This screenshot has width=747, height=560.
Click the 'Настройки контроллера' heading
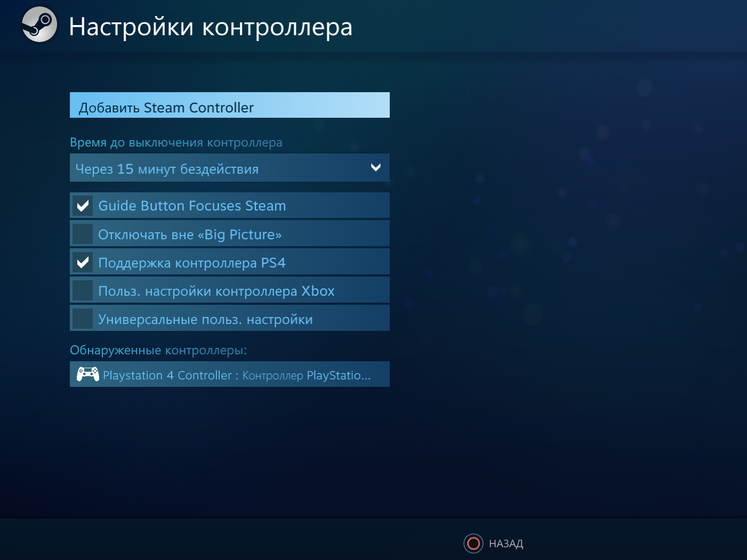pos(211,27)
